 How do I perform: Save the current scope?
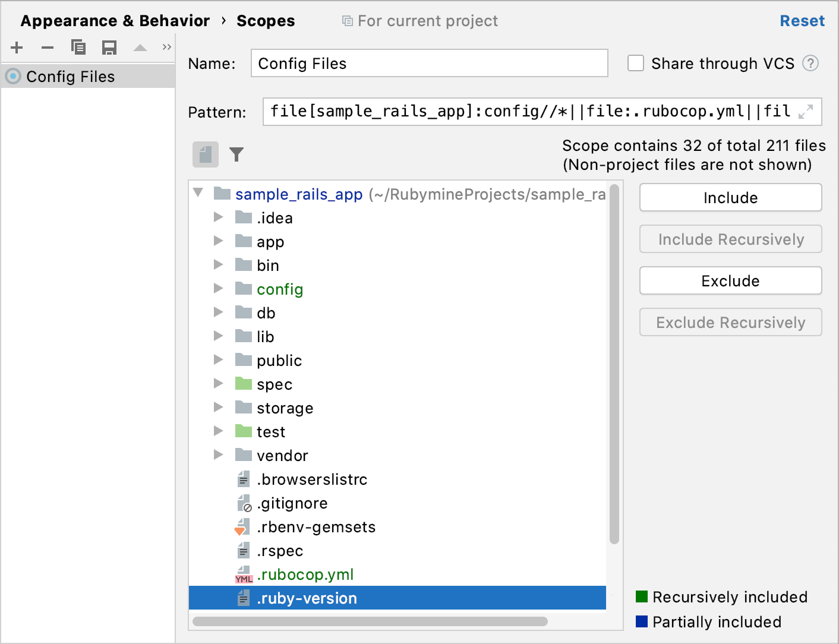tap(109, 48)
